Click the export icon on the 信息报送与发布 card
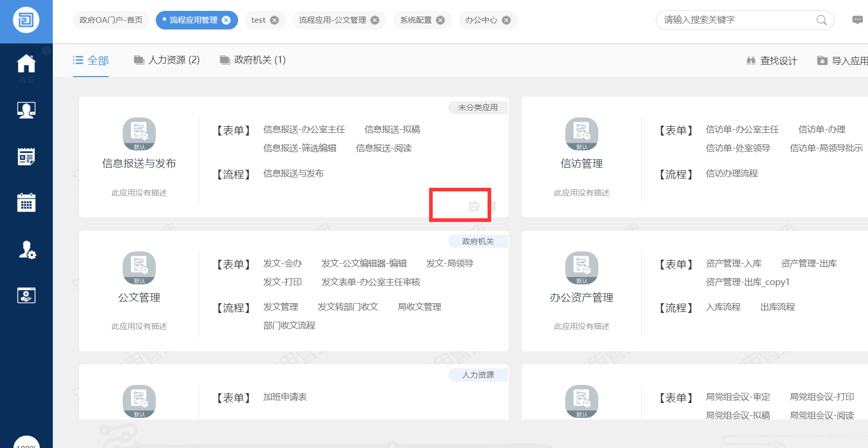 (x=474, y=206)
